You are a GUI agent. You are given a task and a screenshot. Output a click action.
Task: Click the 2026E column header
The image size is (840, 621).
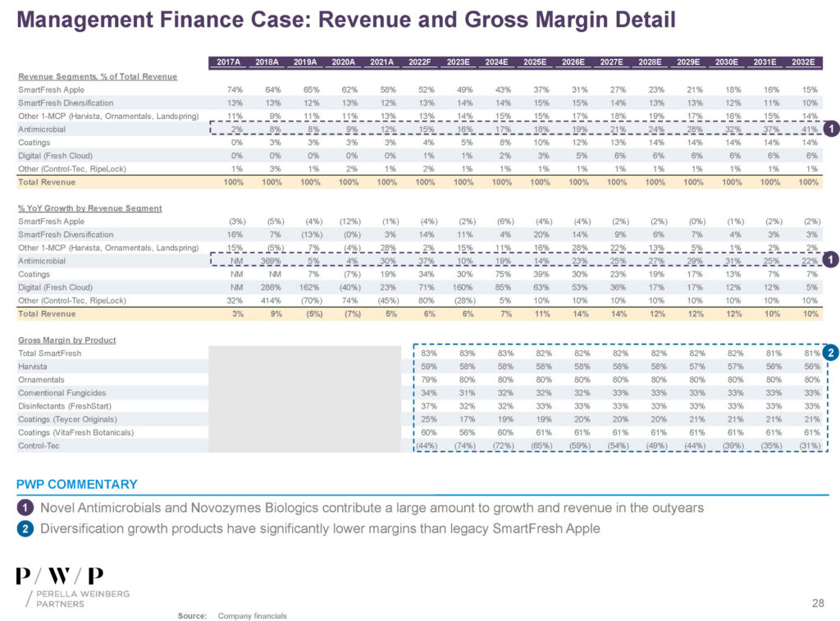573,62
